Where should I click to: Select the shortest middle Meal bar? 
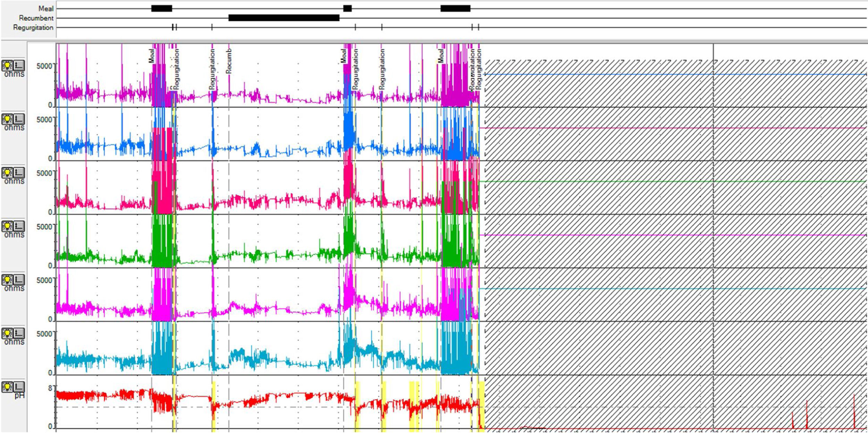pos(347,8)
